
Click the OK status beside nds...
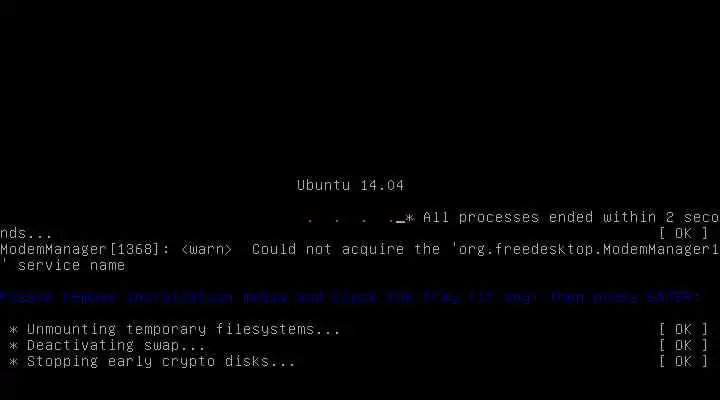coord(683,233)
